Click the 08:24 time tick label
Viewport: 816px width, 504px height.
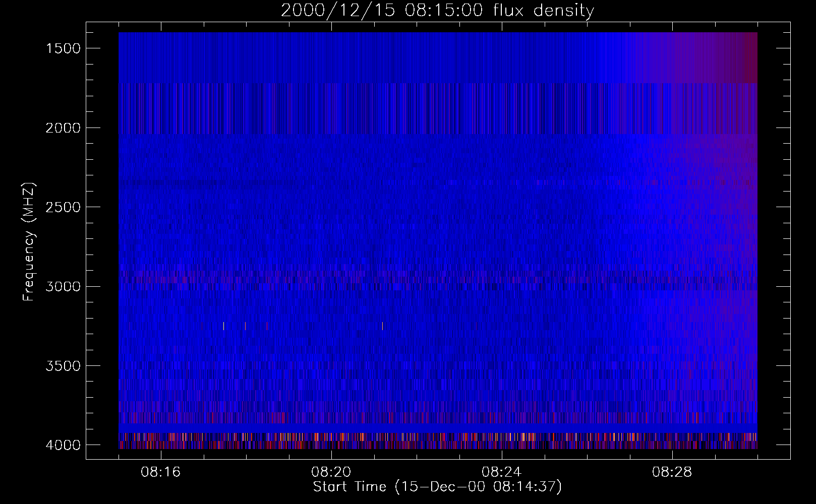[x=502, y=472]
